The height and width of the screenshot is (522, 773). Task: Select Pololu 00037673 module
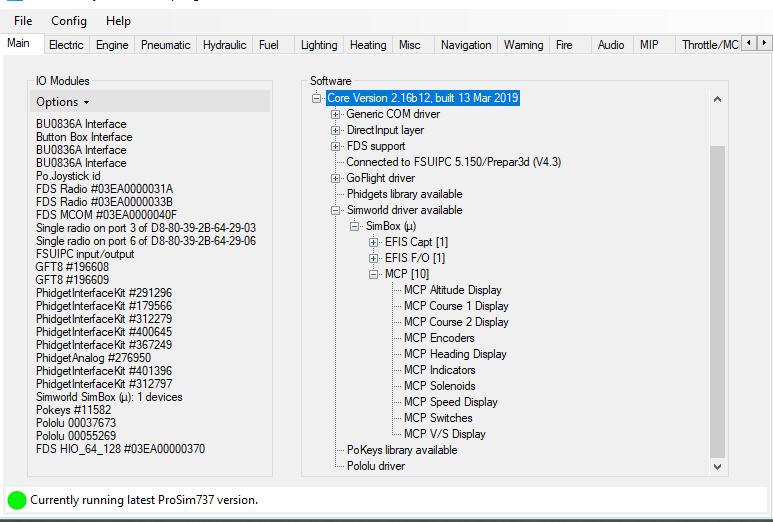(76, 423)
